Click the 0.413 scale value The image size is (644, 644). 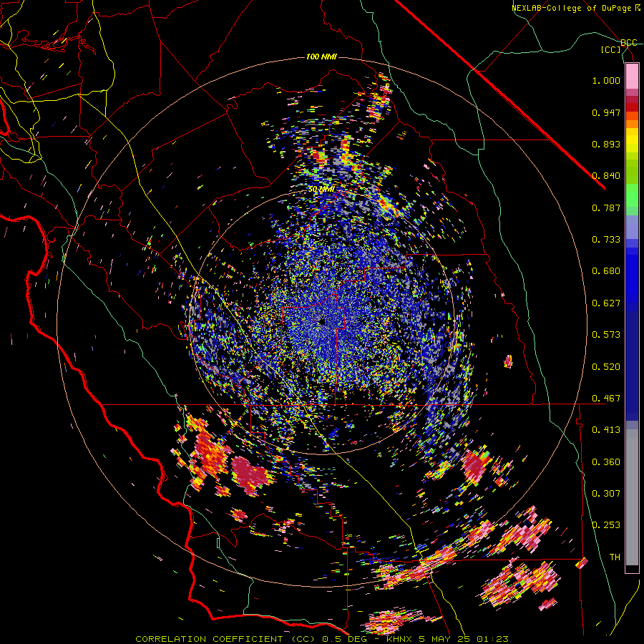tap(606, 430)
